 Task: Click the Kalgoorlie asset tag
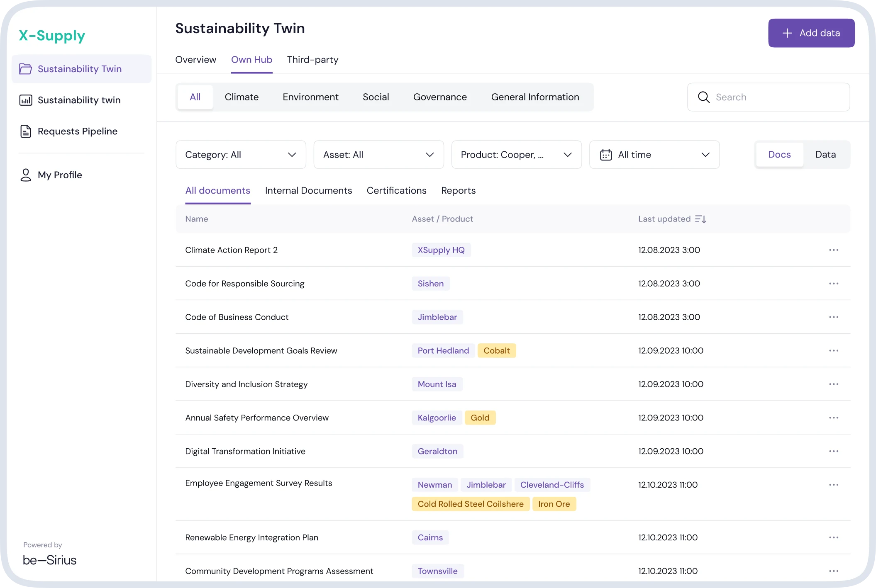point(437,418)
